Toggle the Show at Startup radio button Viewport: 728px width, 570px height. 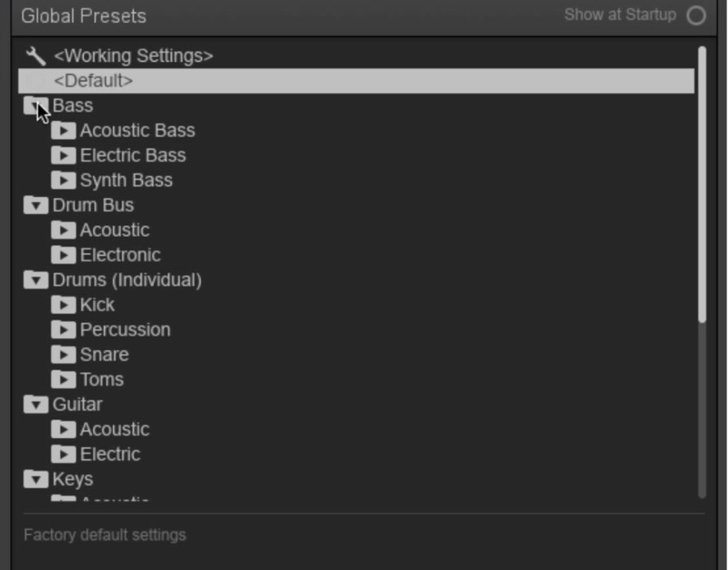[696, 15]
